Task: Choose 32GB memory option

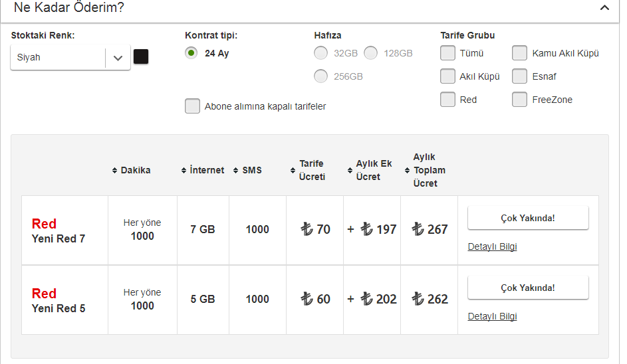Action: pos(320,53)
